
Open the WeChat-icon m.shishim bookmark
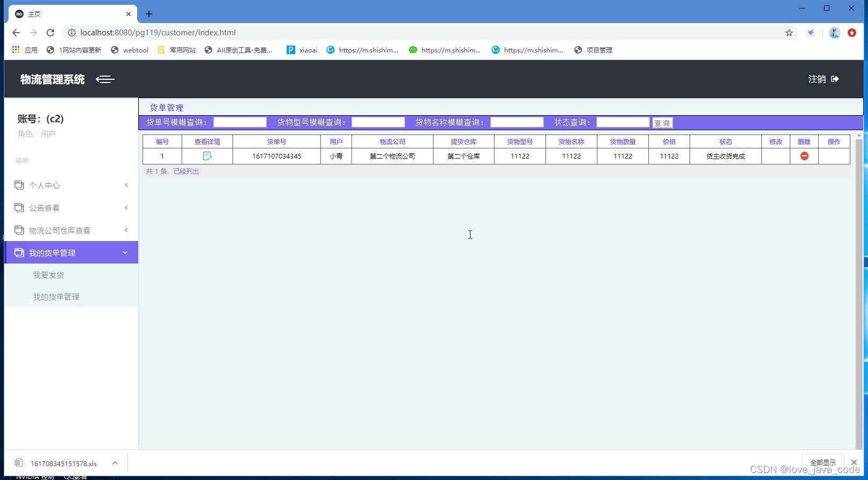point(445,50)
